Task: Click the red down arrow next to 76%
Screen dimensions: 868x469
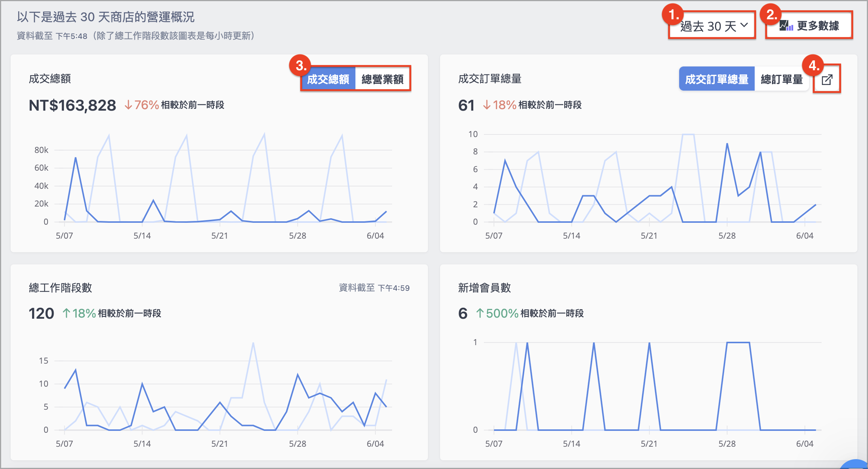Action: [x=128, y=105]
